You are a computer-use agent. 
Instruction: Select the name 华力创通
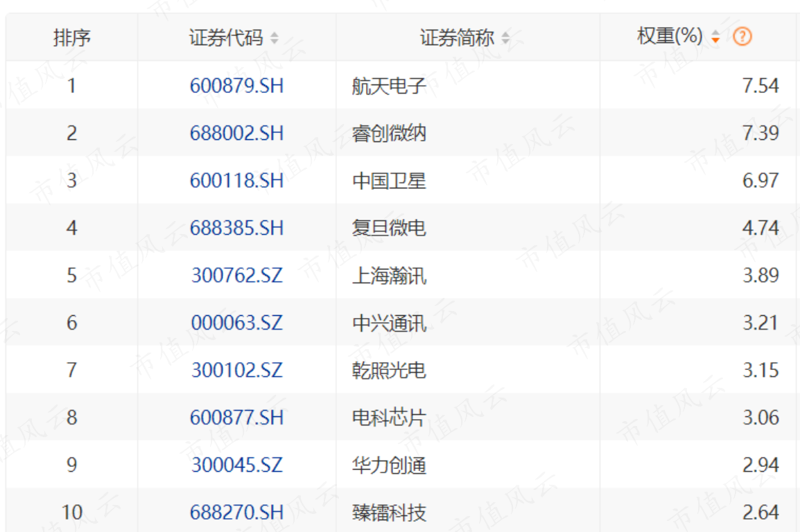[x=389, y=465]
